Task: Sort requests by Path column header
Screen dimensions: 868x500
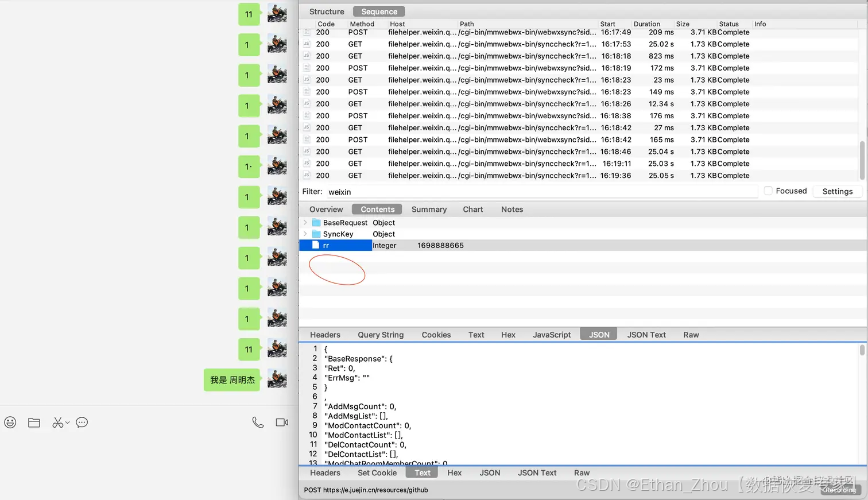Action: coord(467,24)
